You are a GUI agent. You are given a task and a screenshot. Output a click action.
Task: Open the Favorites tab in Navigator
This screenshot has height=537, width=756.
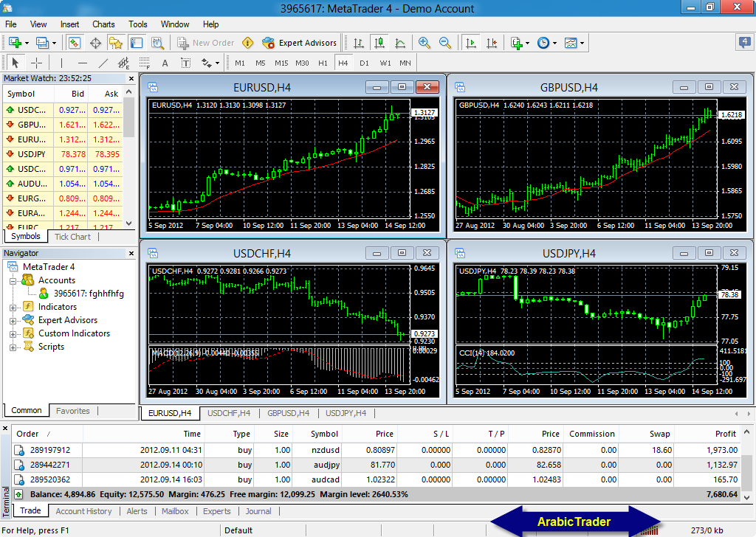73,411
